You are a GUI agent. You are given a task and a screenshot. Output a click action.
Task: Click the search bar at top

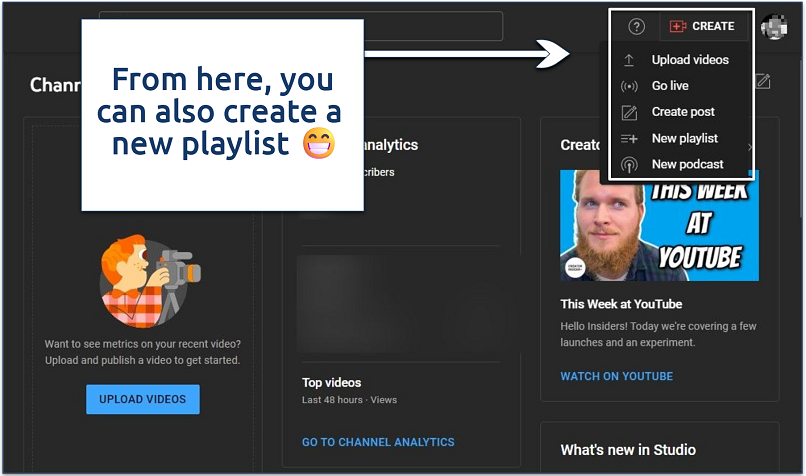[430, 27]
